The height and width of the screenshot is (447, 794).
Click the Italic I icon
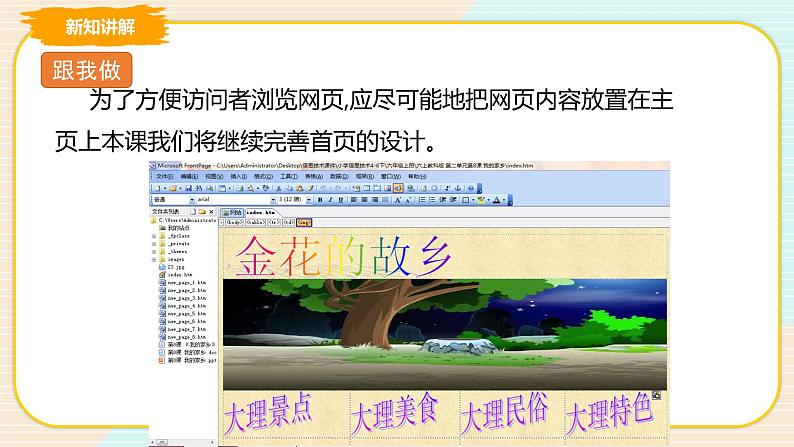[x=330, y=200]
